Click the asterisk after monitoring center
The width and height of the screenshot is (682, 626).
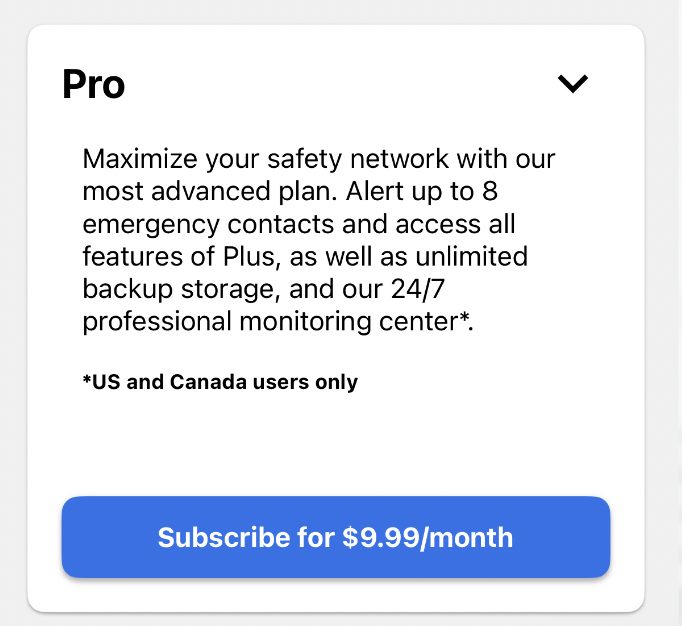466,318
